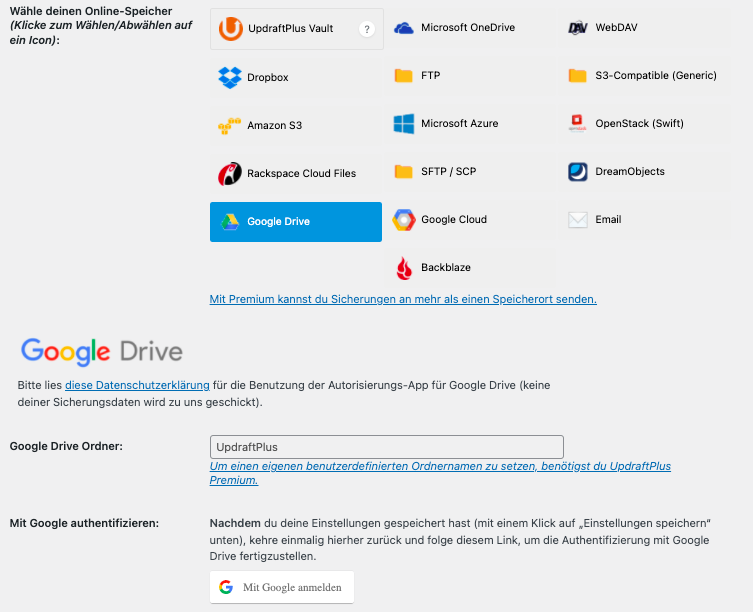753x612 pixels.
Task: Pick the Microsoft Azure icon
Action: coord(404,124)
